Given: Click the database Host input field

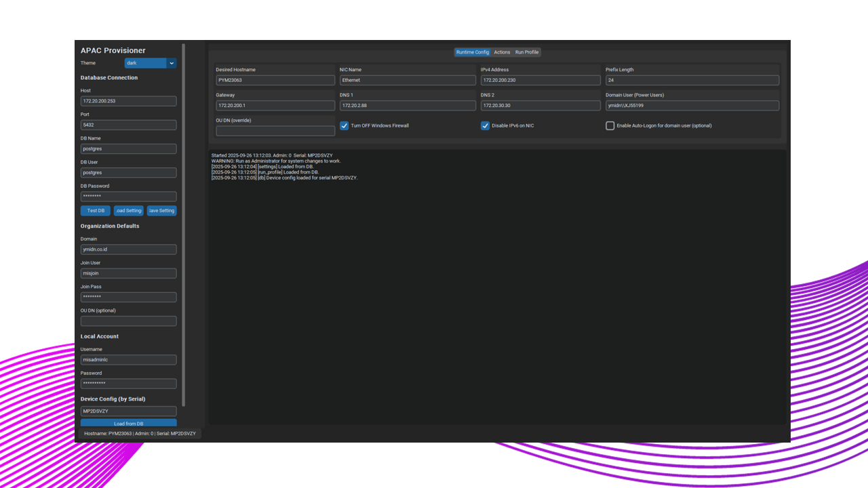Looking at the screenshot, I should (128, 101).
